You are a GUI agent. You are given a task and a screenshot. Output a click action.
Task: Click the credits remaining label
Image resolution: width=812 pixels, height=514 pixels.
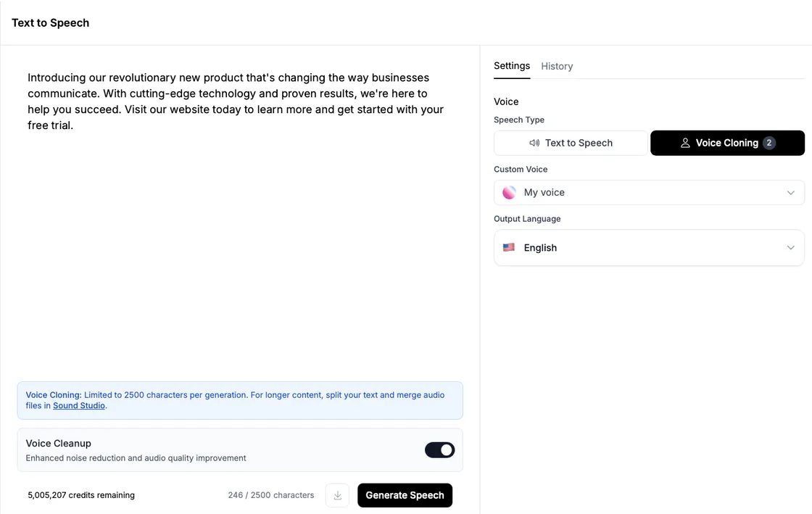tap(81, 495)
